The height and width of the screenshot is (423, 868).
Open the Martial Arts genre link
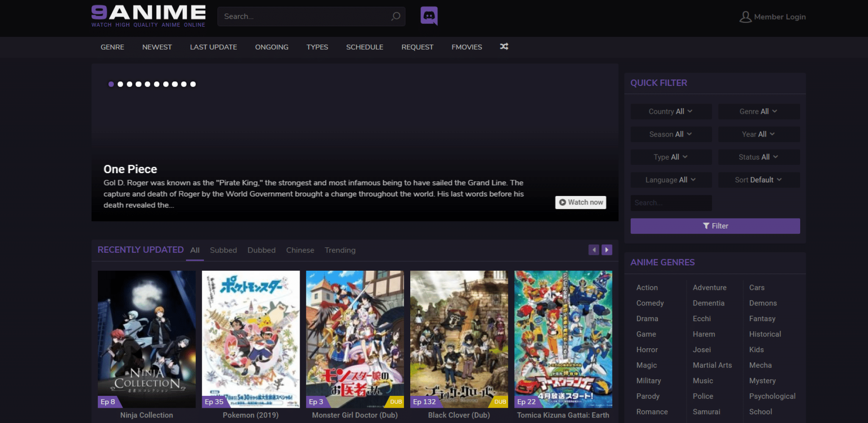pyautogui.click(x=712, y=365)
